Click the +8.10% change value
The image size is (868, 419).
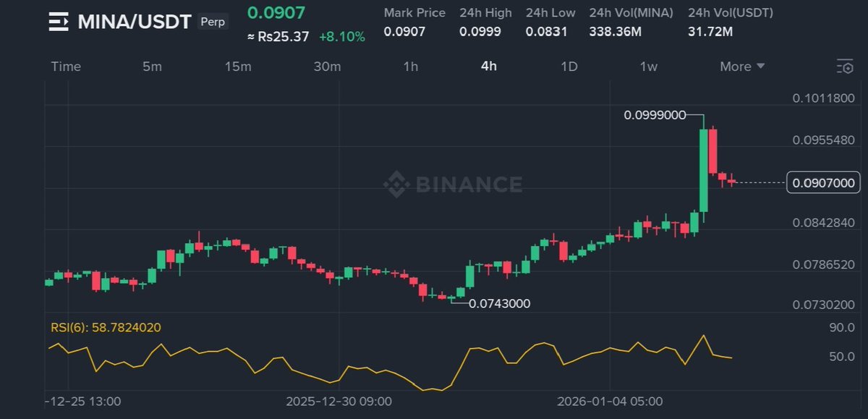343,37
